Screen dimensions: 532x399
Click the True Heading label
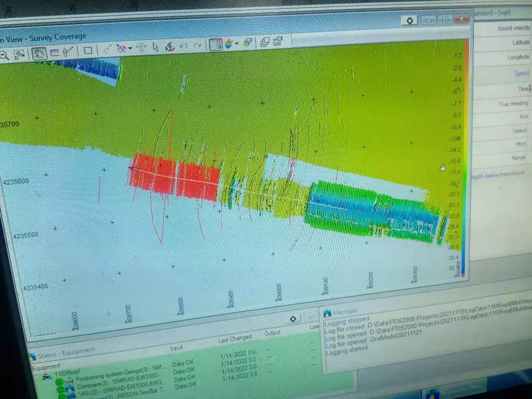(513, 104)
